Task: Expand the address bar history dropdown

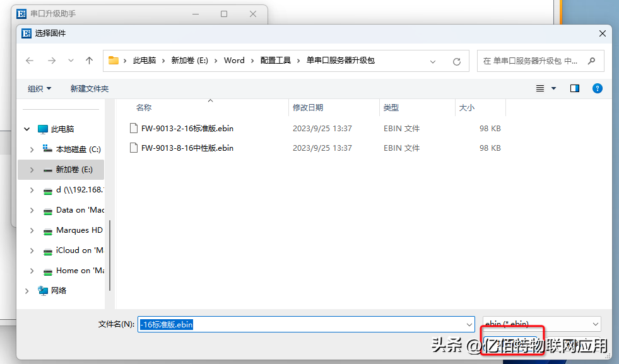Action: pyautogui.click(x=433, y=61)
